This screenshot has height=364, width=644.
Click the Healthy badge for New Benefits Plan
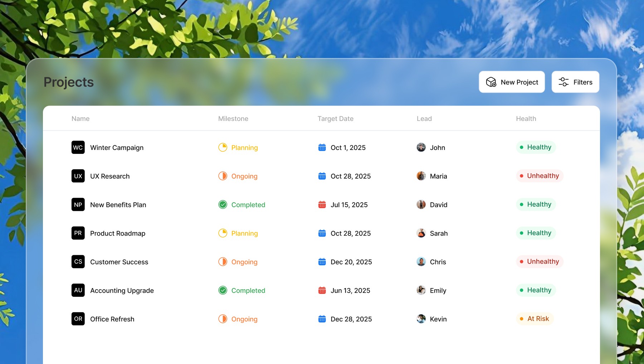pos(536,204)
